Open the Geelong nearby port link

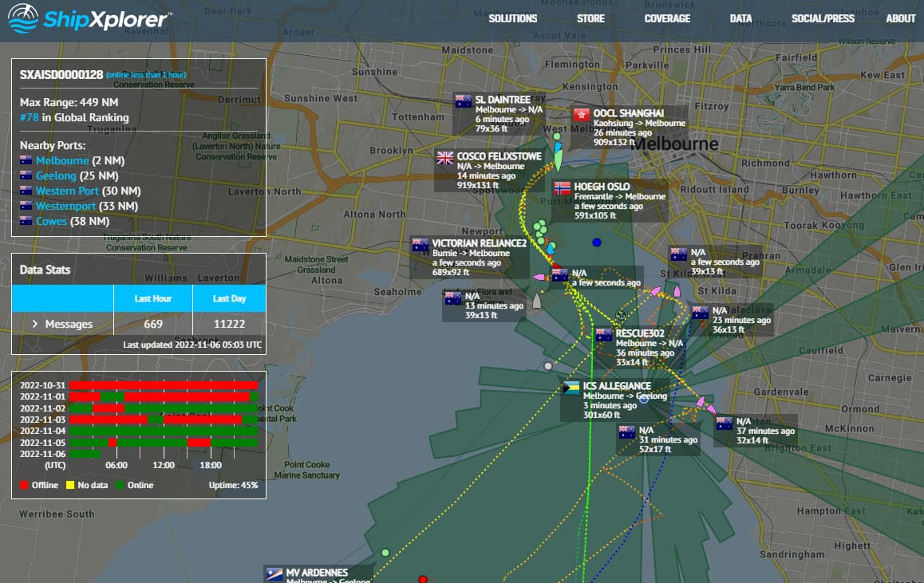pos(56,175)
